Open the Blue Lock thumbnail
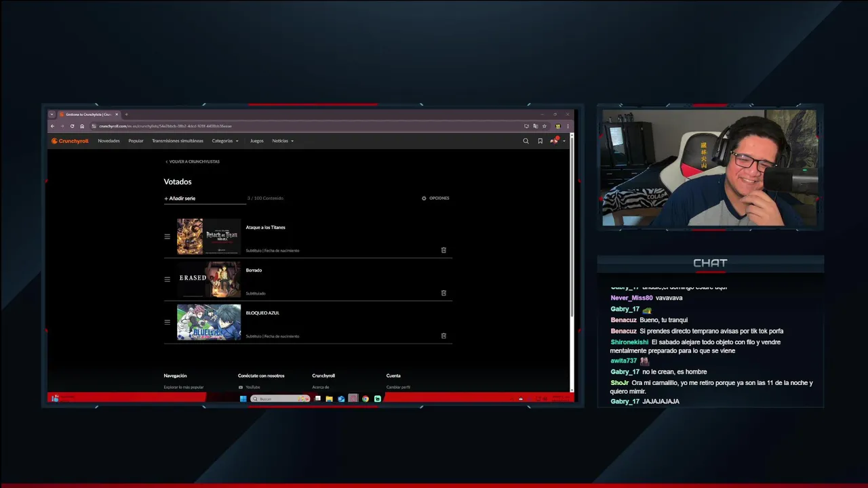 (209, 322)
